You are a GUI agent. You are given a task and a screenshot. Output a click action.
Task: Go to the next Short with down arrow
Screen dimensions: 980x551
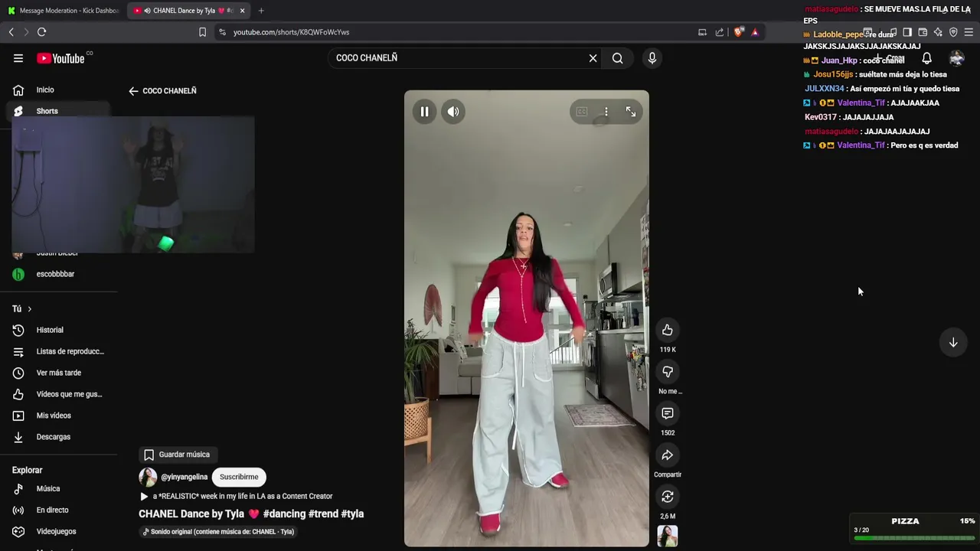coord(953,343)
